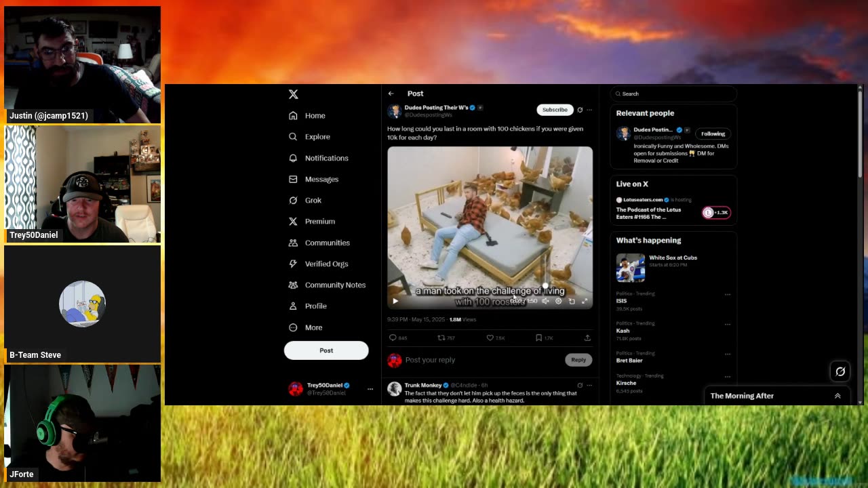Click the Following button for Dudes Posting

(713, 134)
